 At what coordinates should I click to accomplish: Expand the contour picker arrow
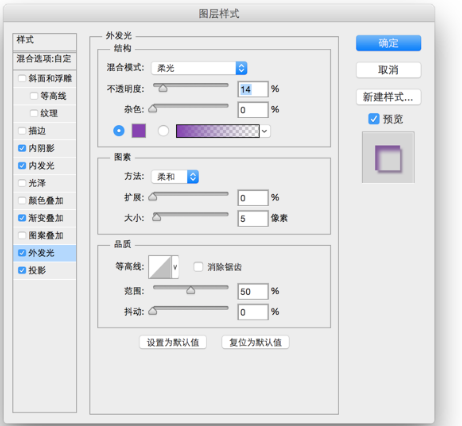coord(175,267)
